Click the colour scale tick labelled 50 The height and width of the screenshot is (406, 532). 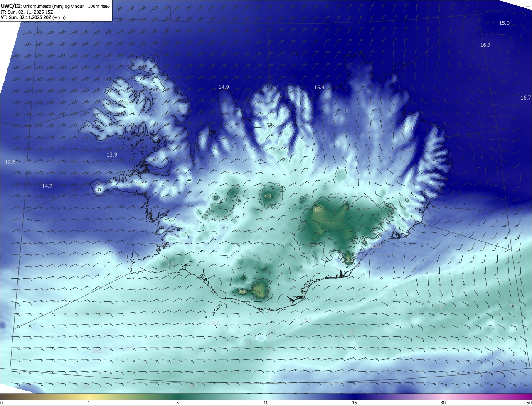[529, 403]
